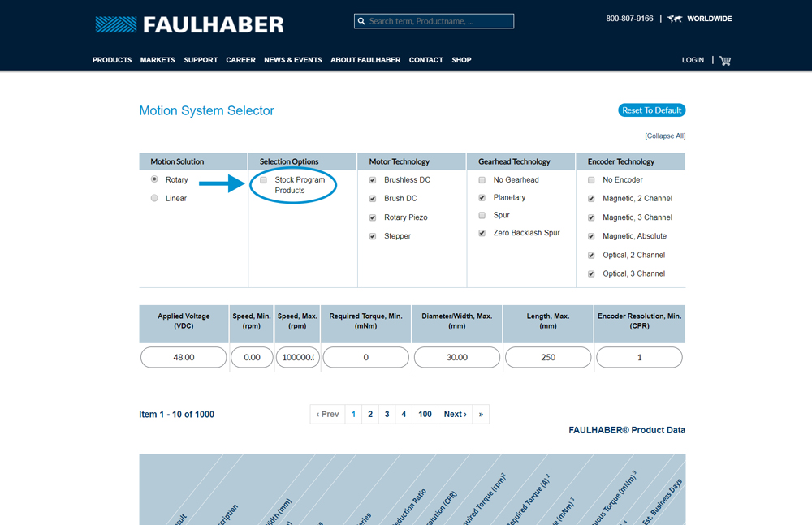The image size is (812, 525).
Task: Uncheck the Planetary gearhead checkbox
Action: pyautogui.click(x=482, y=197)
